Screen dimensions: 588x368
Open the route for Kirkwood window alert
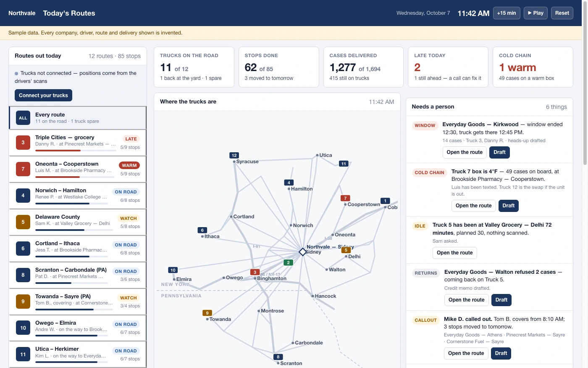(x=465, y=152)
